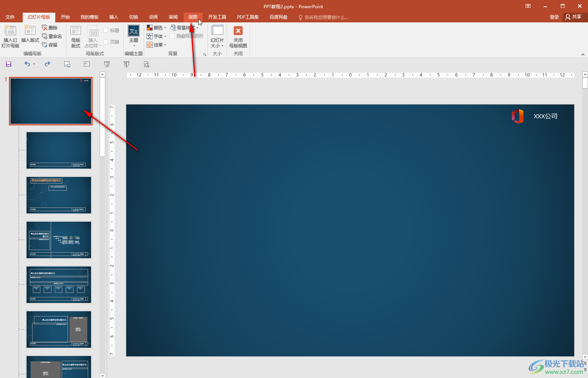Select the fifth layout with gray picture
The width and height of the screenshot is (588, 378).
tap(59, 329)
